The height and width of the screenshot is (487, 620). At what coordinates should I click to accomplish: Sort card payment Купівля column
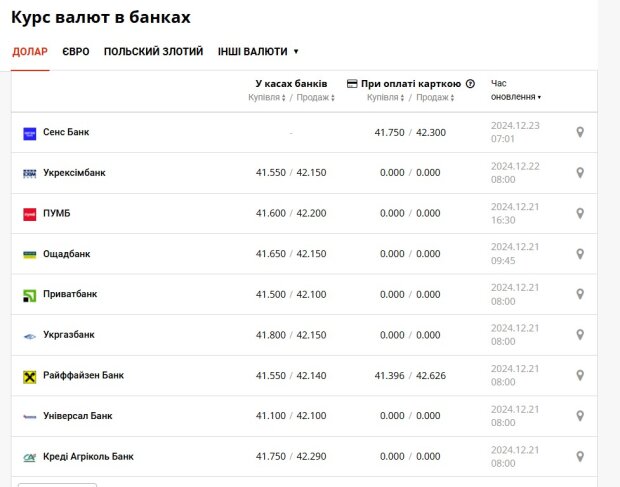point(386,98)
